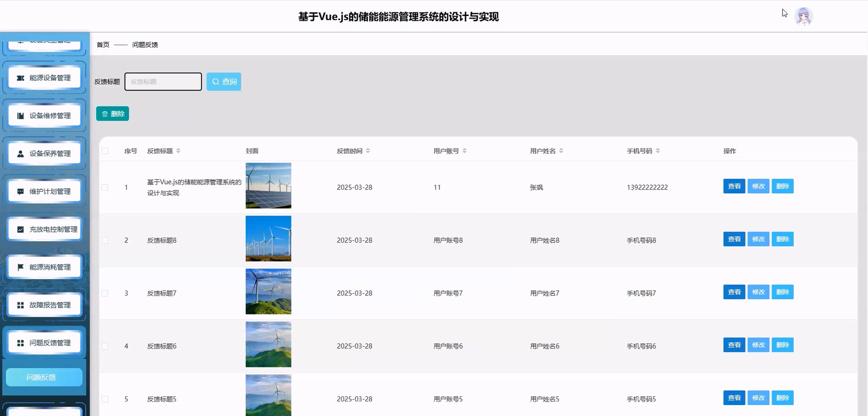Select the checkbox for 反馈标题7 row
This screenshot has height=416, width=868.
pyautogui.click(x=105, y=293)
